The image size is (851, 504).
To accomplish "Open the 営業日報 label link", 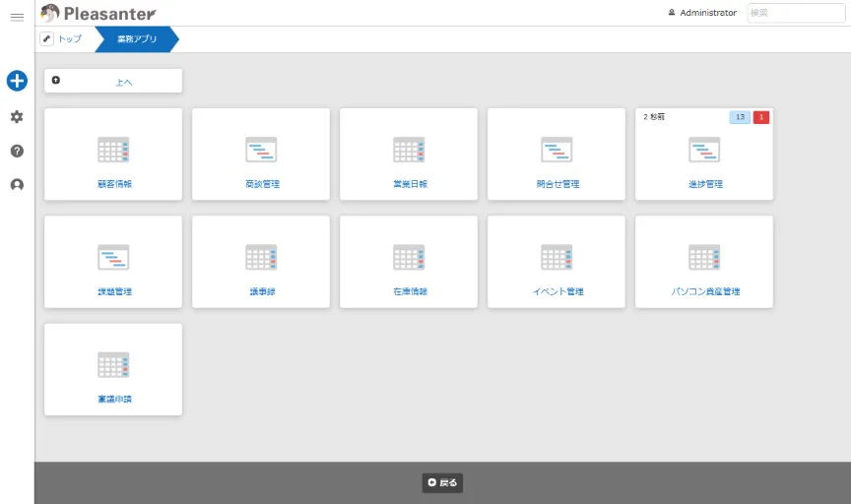I will pos(410,184).
